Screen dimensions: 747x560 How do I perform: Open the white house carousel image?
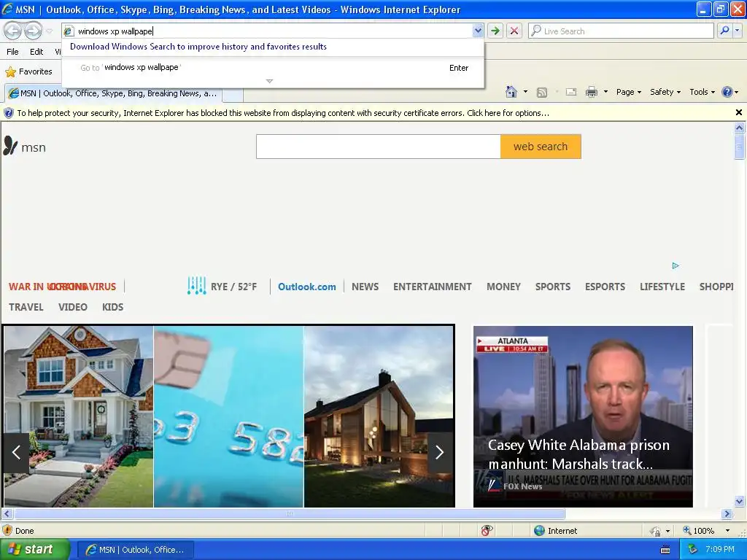click(79, 416)
